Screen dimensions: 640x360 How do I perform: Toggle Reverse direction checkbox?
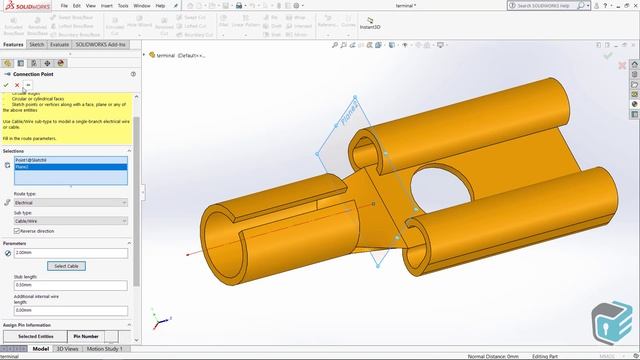click(x=17, y=231)
